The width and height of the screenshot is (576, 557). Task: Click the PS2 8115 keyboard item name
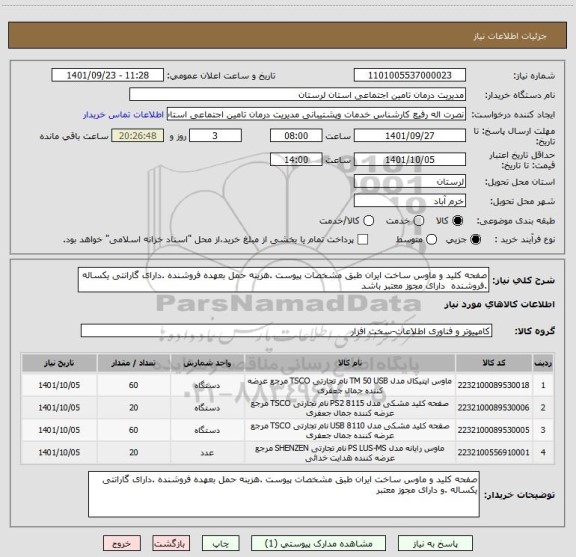pyautogui.click(x=350, y=408)
